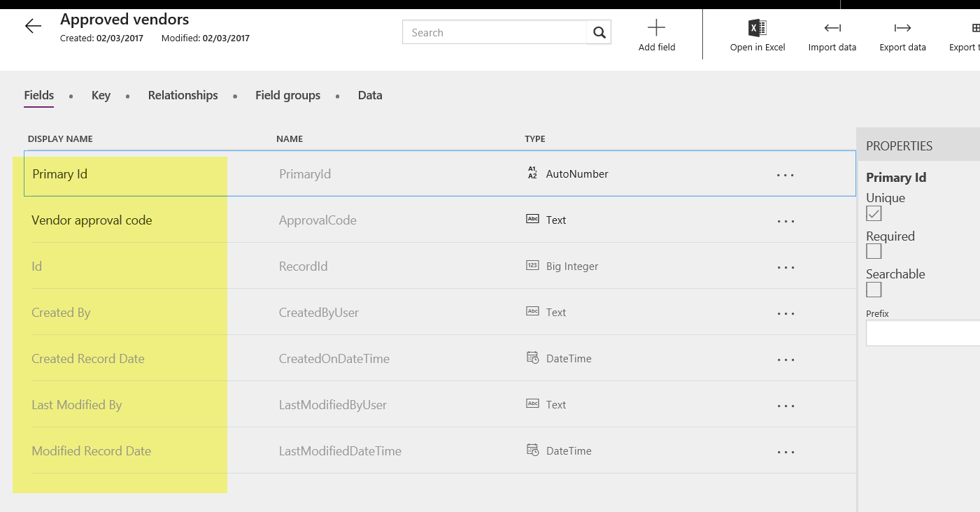Image resolution: width=980 pixels, height=512 pixels.
Task: Open the Field groups tab
Action: click(287, 95)
